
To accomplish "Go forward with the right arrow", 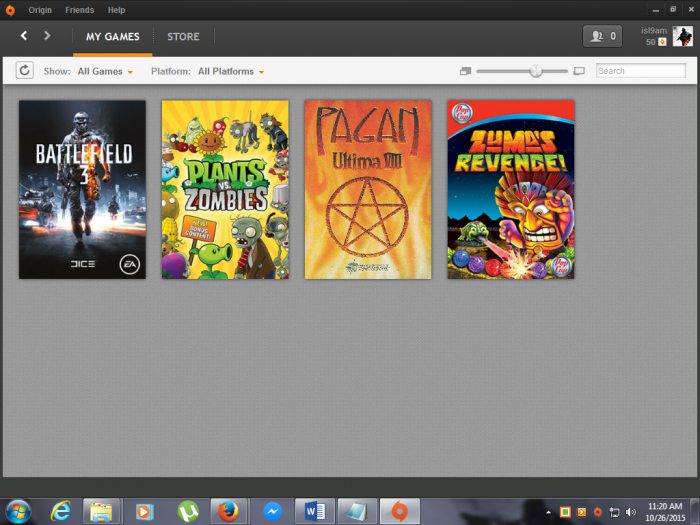I will click(47, 36).
